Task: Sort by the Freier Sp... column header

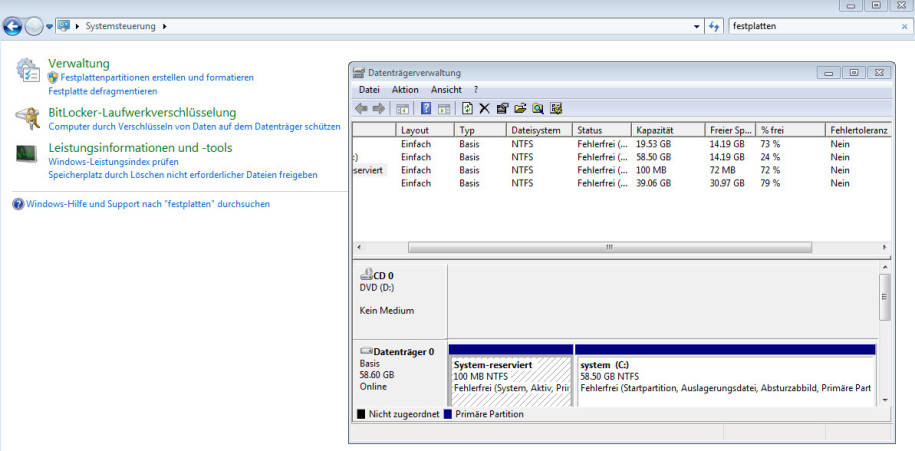Action: (x=730, y=130)
